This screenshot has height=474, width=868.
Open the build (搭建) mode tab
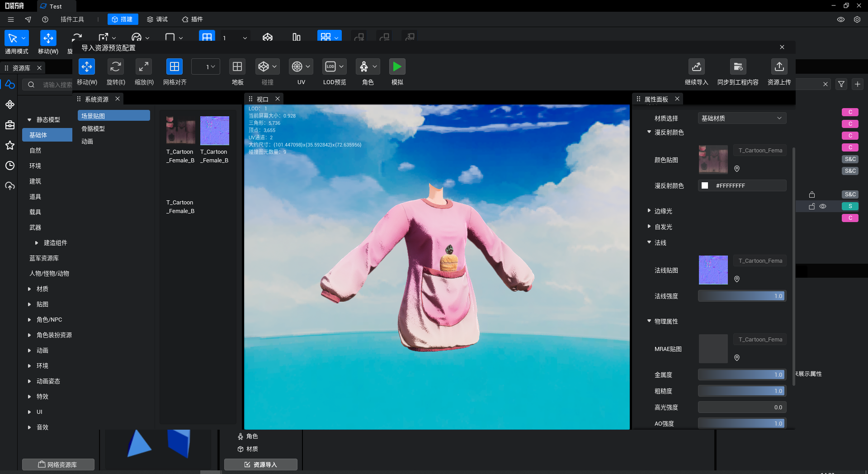pyautogui.click(x=123, y=19)
